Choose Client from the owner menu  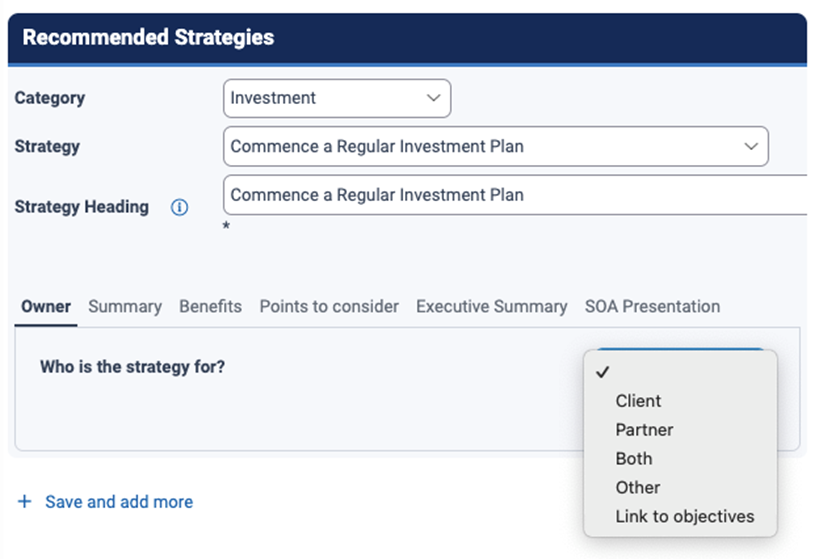pyautogui.click(x=638, y=401)
